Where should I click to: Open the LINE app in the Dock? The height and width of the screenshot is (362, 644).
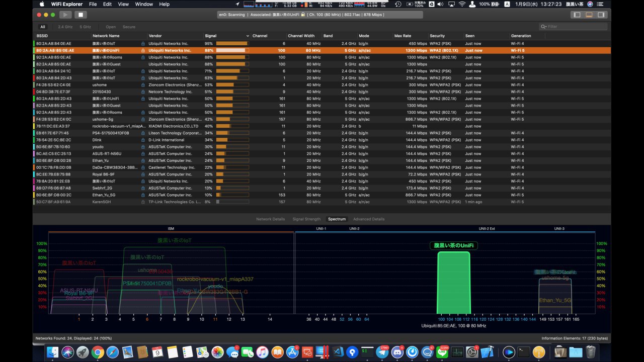pyautogui.click(x=442, y=352)
